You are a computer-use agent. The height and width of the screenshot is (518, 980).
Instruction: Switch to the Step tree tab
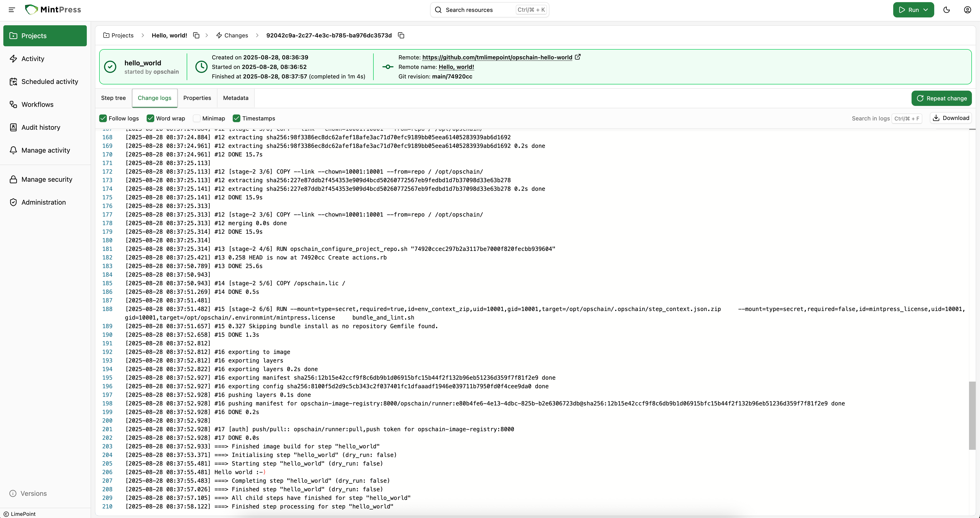(113, 98)
